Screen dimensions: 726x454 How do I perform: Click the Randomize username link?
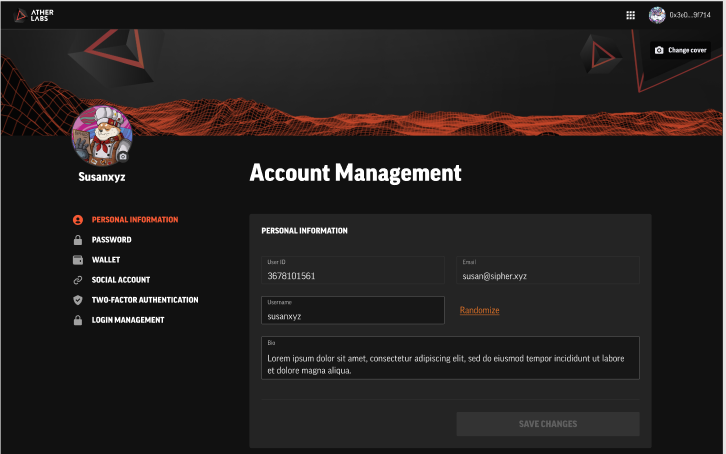pyautogui.click(x=479, y=310)
